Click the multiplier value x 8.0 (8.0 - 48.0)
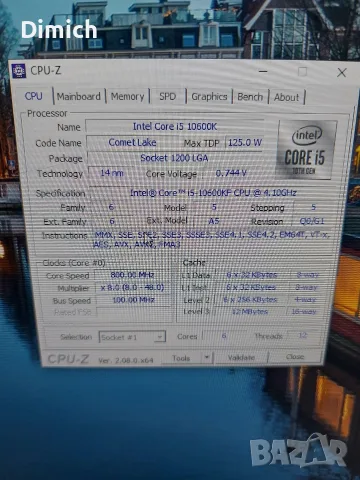The height and width of the screenshot is (480, 360). (x=133, y=287)
